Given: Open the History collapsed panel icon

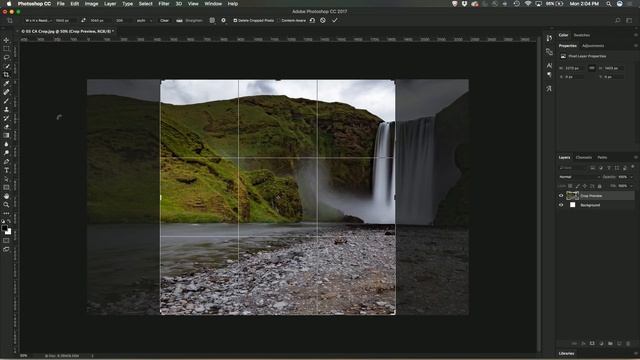Looking at the screenshot, I should pos(549,38).
